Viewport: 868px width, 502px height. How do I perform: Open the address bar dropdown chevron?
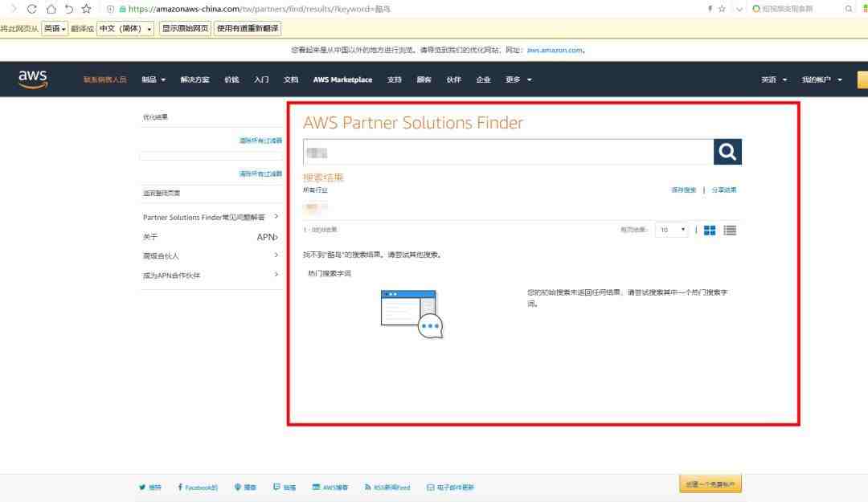click(x=739, y=9)
